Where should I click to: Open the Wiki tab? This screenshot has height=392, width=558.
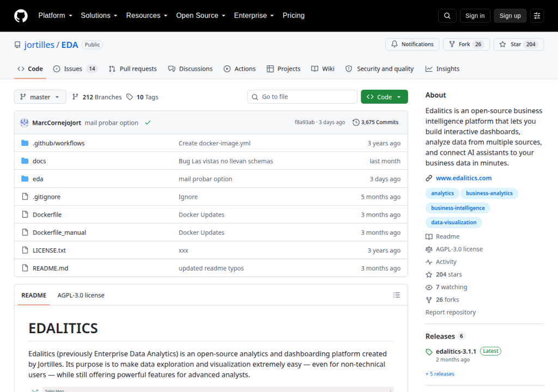point(323,69)
